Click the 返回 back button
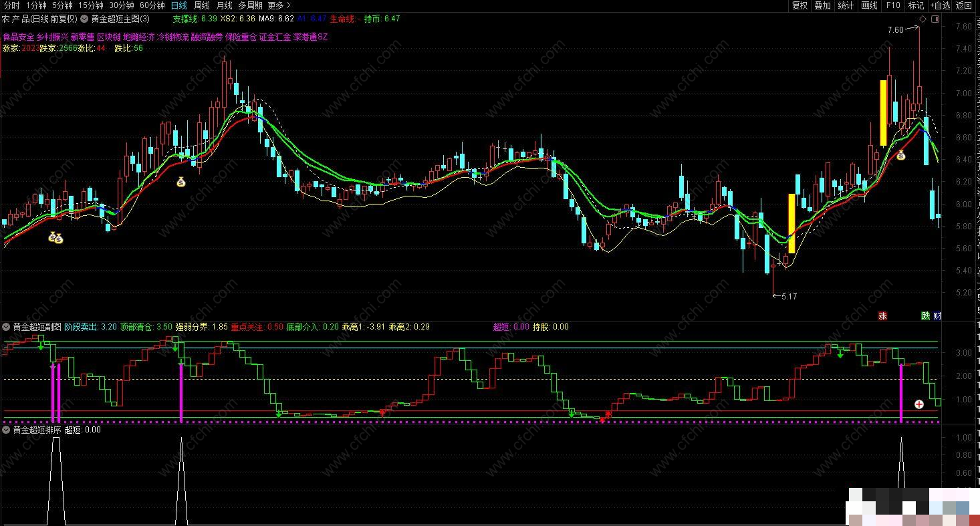 point(964,5)
